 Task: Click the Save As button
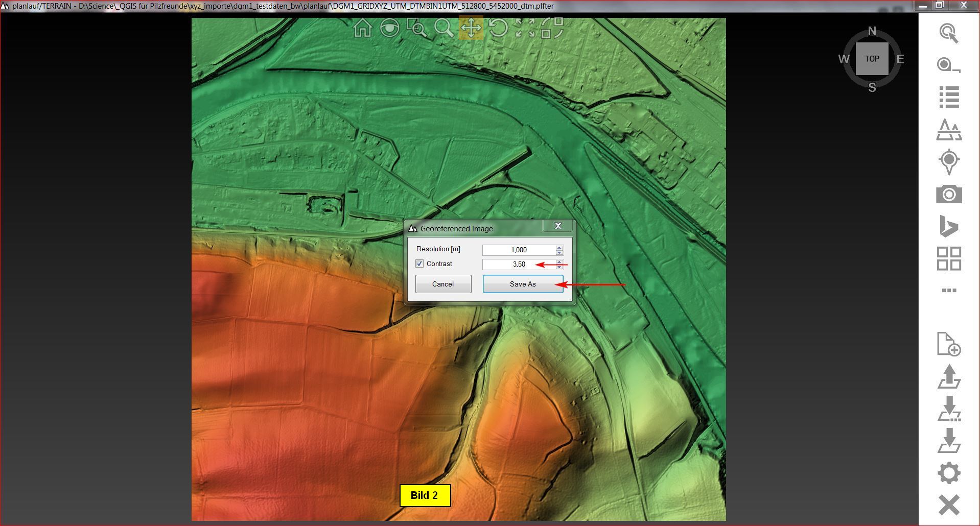(523, 284)
